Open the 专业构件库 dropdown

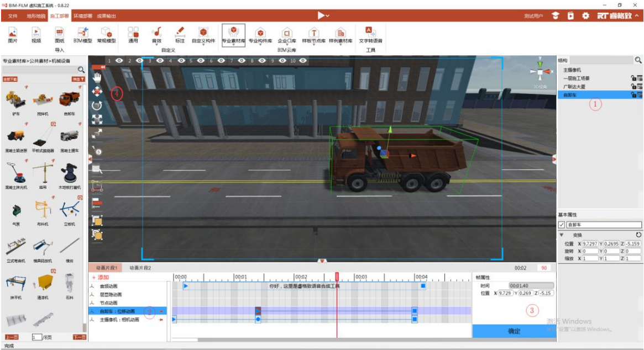(x=260, y=44)
